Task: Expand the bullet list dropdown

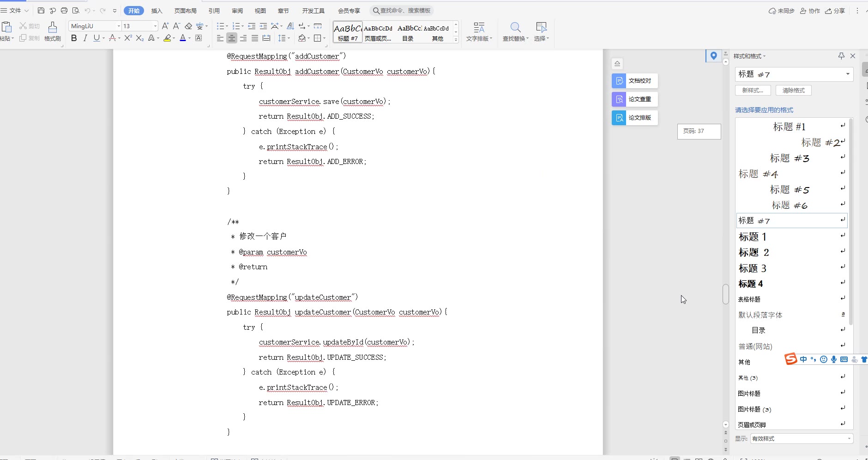Action: coord(227,26)
